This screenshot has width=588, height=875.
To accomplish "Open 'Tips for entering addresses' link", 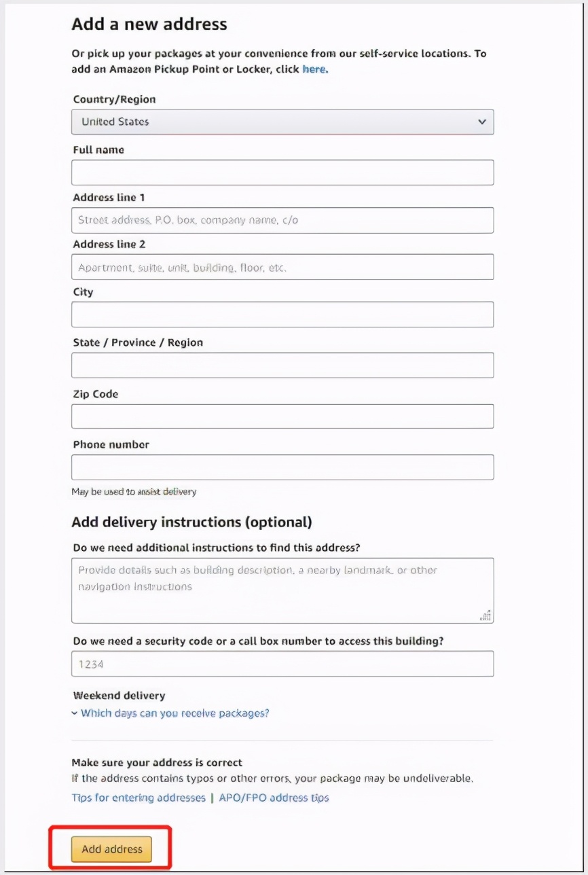I will (139, 798).
